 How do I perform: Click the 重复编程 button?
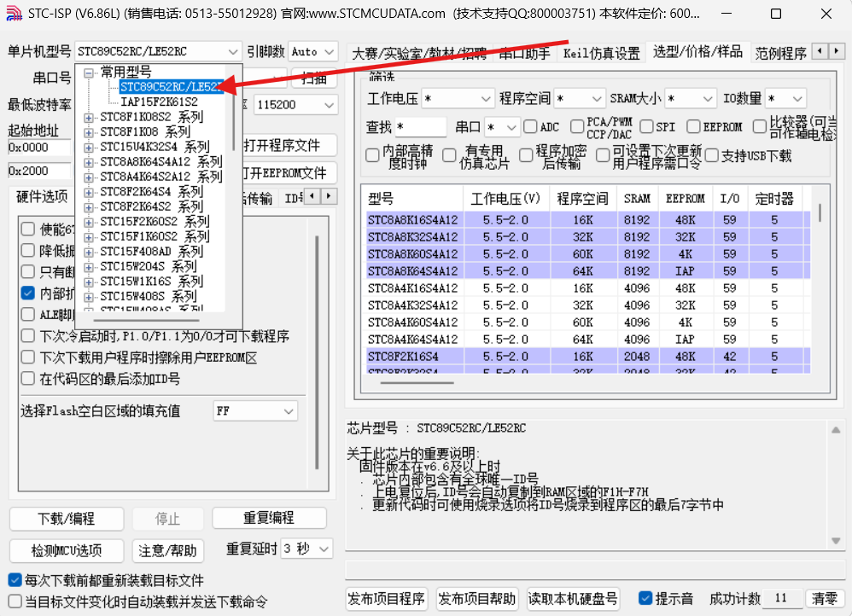(269, 518)
